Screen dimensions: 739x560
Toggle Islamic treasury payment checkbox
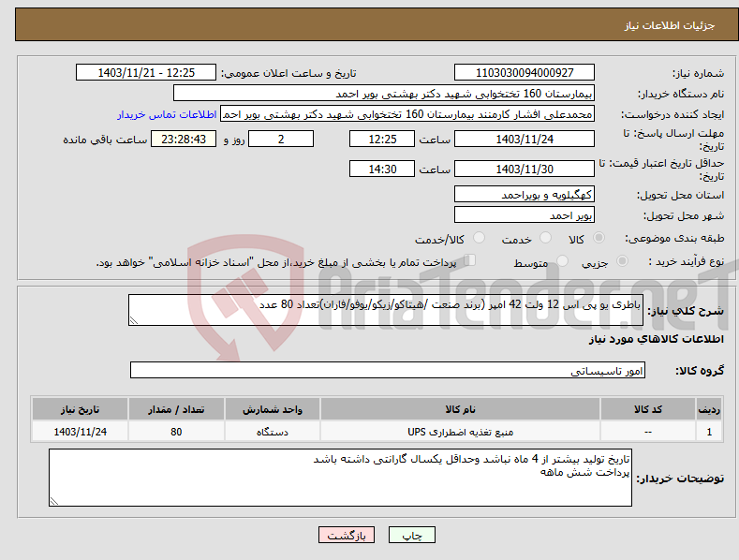(470, 260)
